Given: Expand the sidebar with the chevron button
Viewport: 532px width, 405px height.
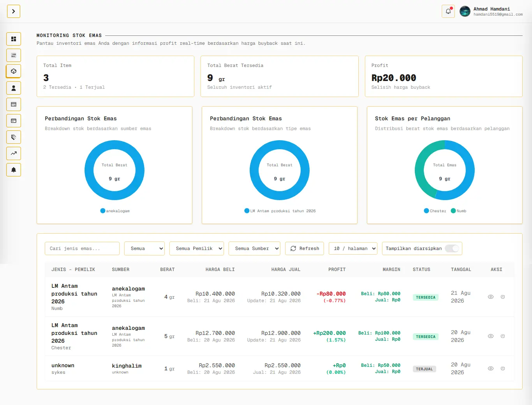Looking at the screenshot, I should pyautogui.click(x=14, y=11).
